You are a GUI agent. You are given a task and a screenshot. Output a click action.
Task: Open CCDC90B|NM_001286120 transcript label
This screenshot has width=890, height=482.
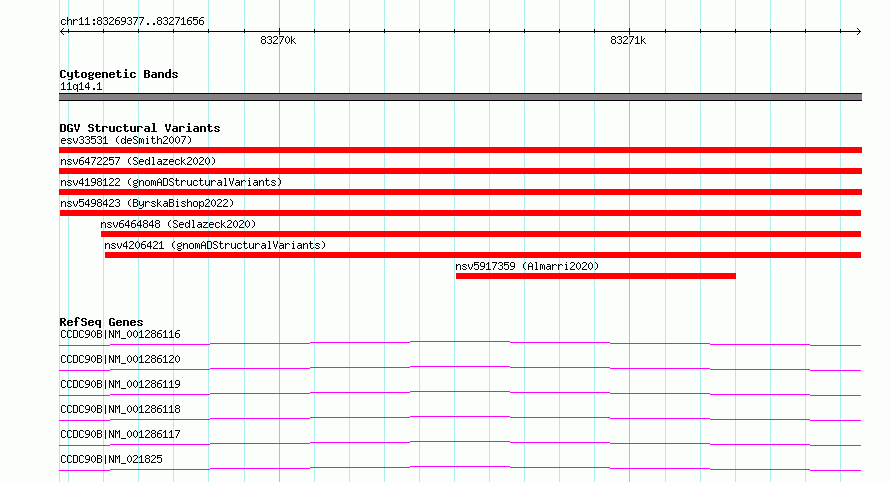[120, 359]
